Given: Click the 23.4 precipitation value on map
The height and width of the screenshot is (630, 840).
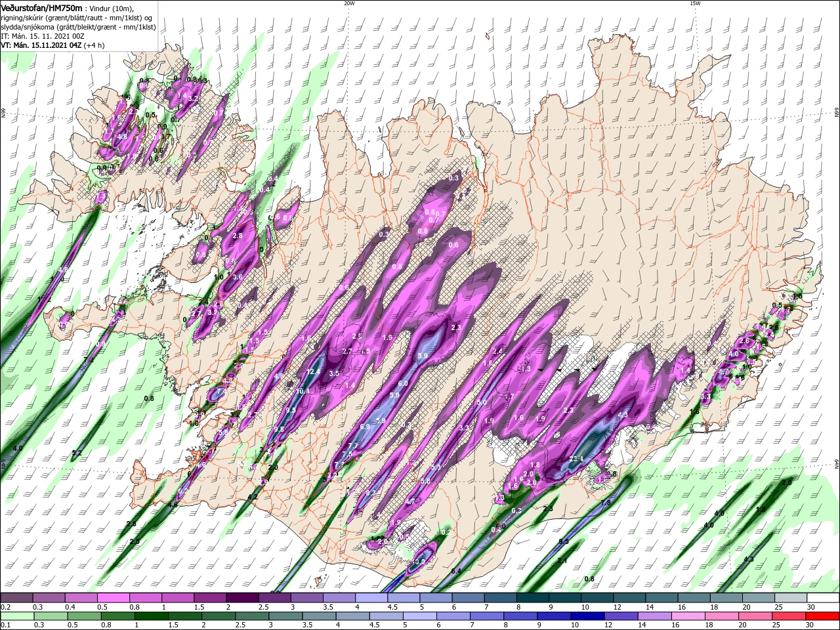Looking at the screenshot, I should point(577,459).
